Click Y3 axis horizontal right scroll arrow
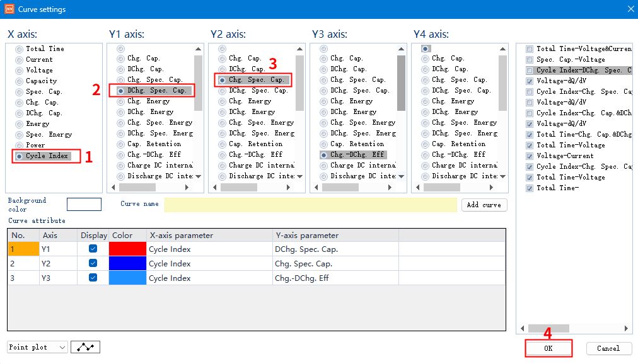Screen dimensions: 638x364 390,187
